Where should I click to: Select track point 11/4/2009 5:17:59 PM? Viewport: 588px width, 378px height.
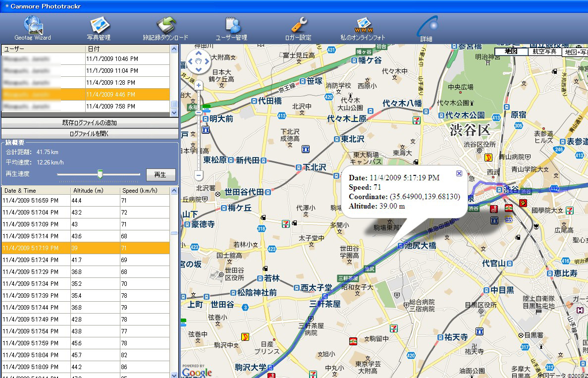[86, 343]
